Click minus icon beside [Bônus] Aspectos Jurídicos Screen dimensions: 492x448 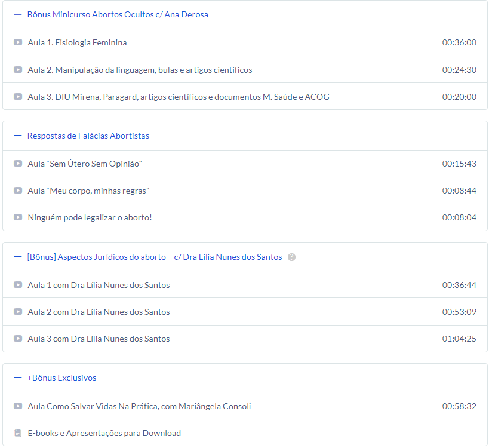click(x=18, y=257)
